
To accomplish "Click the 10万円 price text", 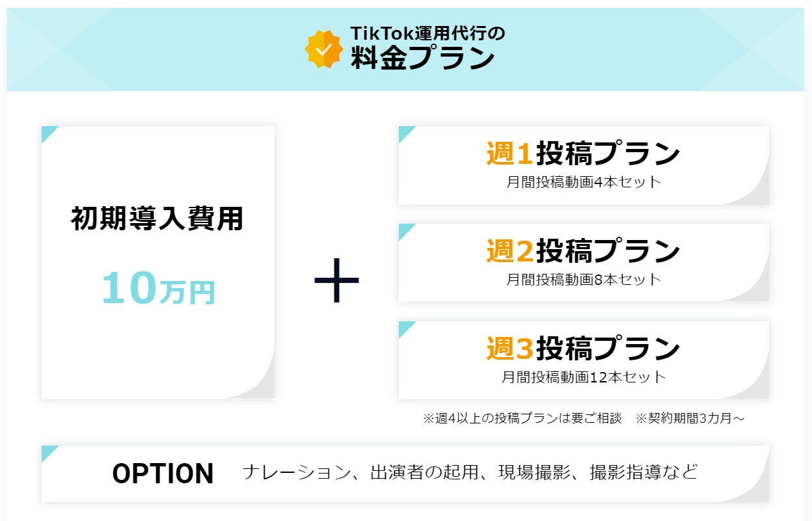I will click(158, 289).
